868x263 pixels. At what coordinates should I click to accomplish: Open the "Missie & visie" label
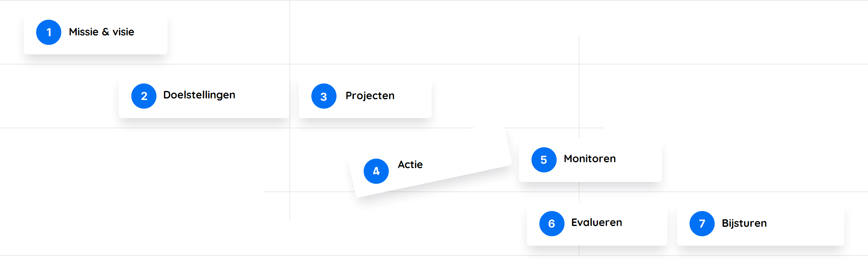[101, 32]
